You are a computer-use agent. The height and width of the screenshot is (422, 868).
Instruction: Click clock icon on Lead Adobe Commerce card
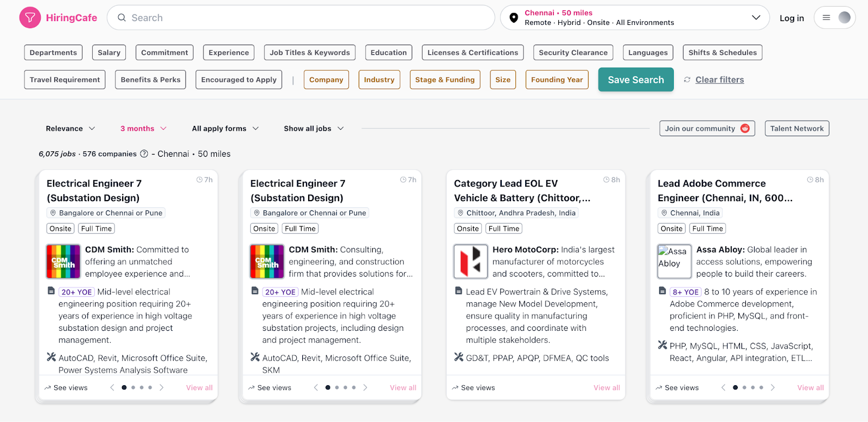tap(810, 180)
